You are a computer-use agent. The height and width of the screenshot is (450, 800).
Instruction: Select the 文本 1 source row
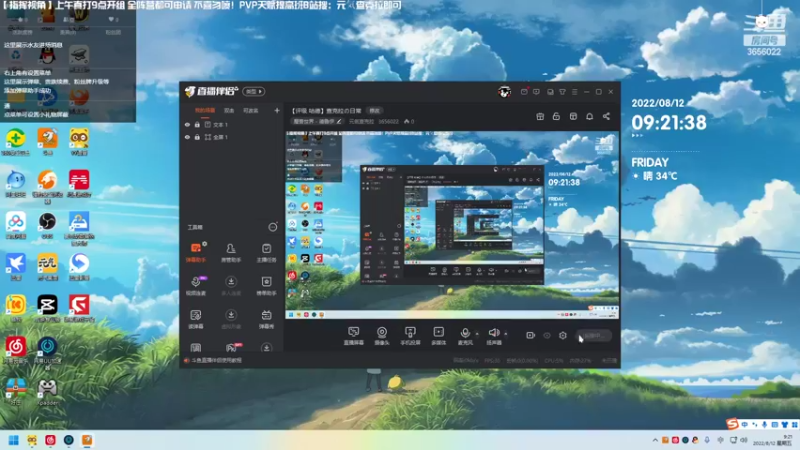pos(232,124)
